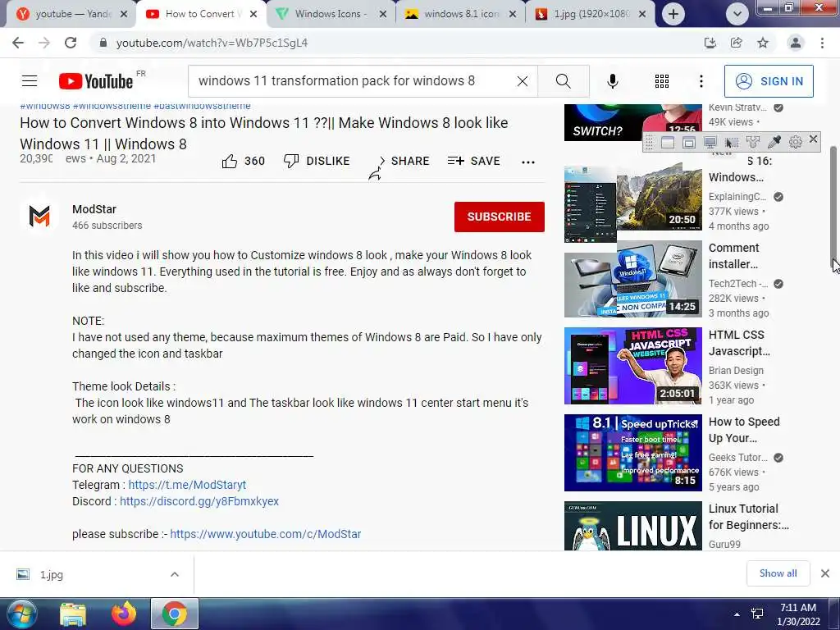Sign in to YouTube
The width and height of the screenshot is (840, 630).
[x=768, y=81]
